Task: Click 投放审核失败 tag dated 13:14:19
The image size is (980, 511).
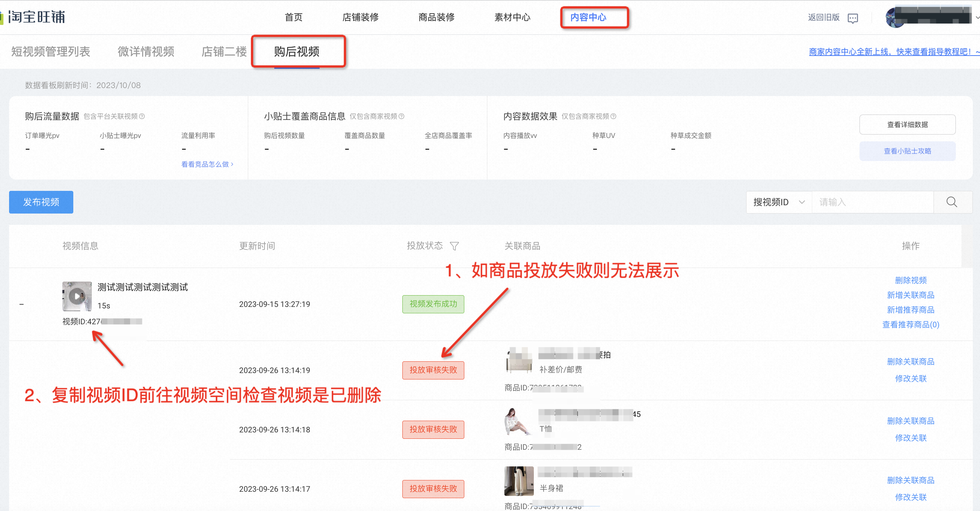Action: coord(433,370)
